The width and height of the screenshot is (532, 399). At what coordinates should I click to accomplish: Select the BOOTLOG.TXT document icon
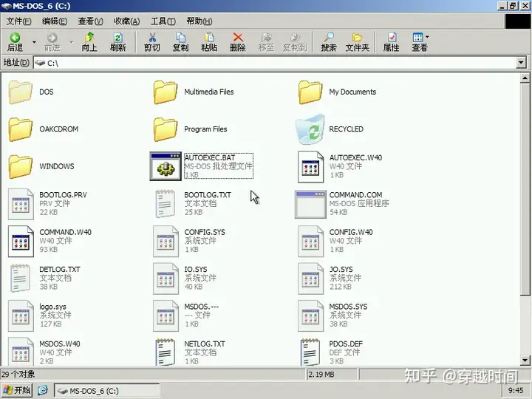coord(166,204)
